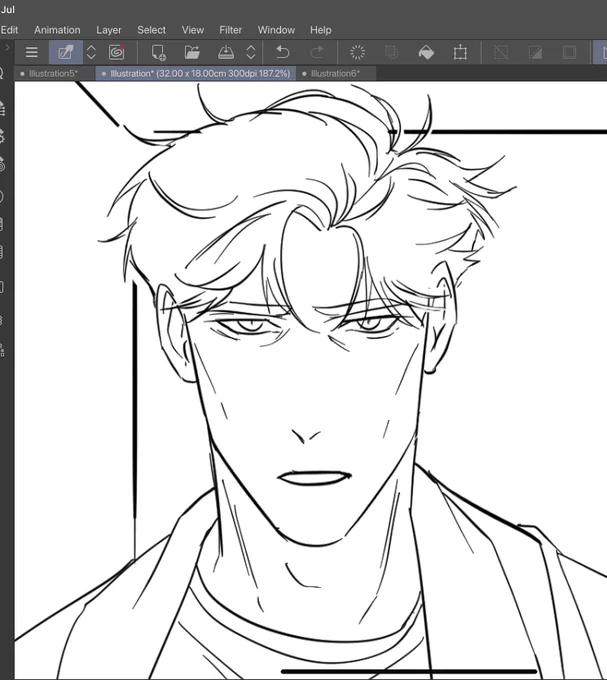Image resolution: width=607 pixels, height=680 pixels.
Task: Select the Illustration* 32.00 x 18.00cm tab
Action: pyautogui.click(x=196, y=73)
